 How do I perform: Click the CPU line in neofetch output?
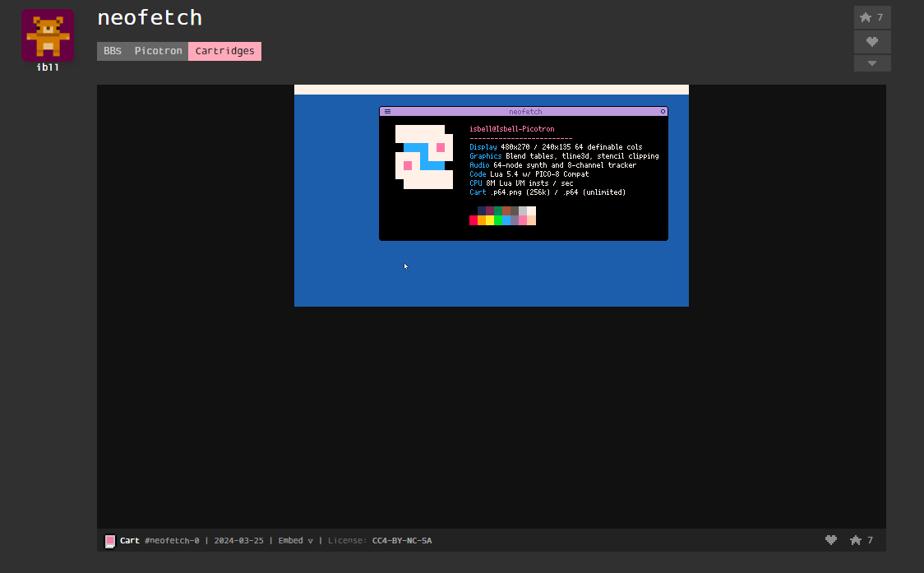pyautogui.click(x=521, y=183)
